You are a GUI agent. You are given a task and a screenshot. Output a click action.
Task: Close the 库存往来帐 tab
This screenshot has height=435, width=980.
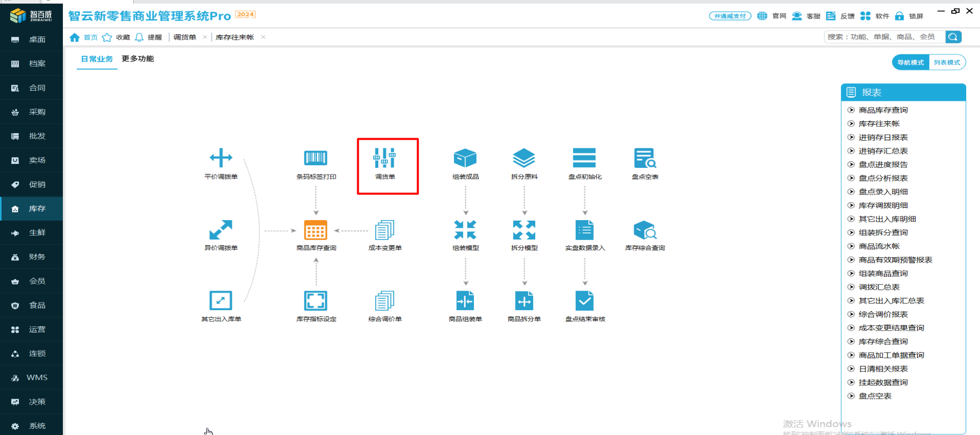point(263,37)
